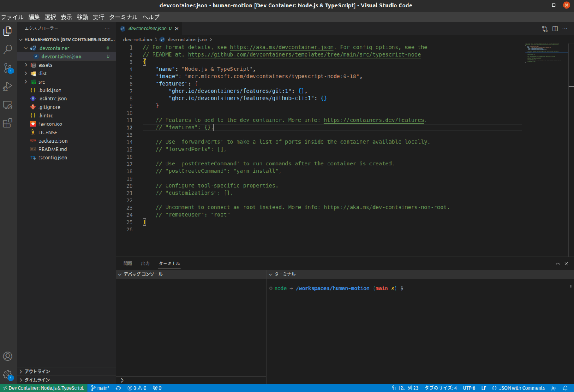574x392 pixels.
Task: Split the editor to the right
Action: [x=555, y=29]
